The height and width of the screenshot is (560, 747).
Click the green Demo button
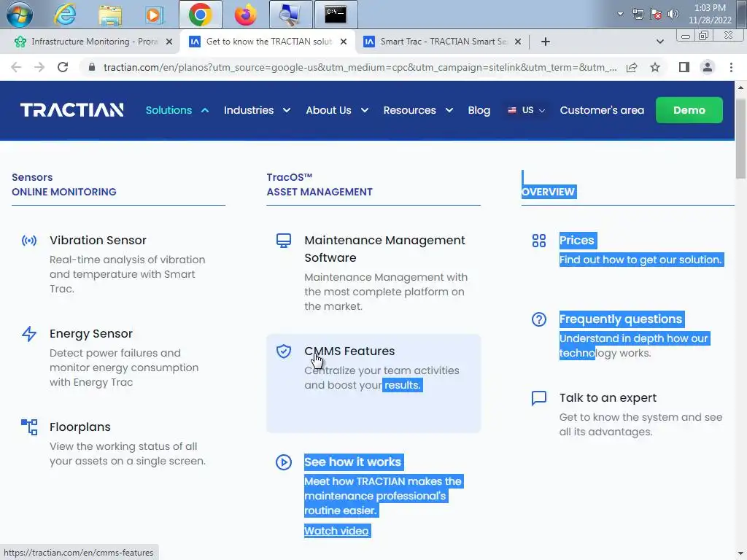click(689, 110)
